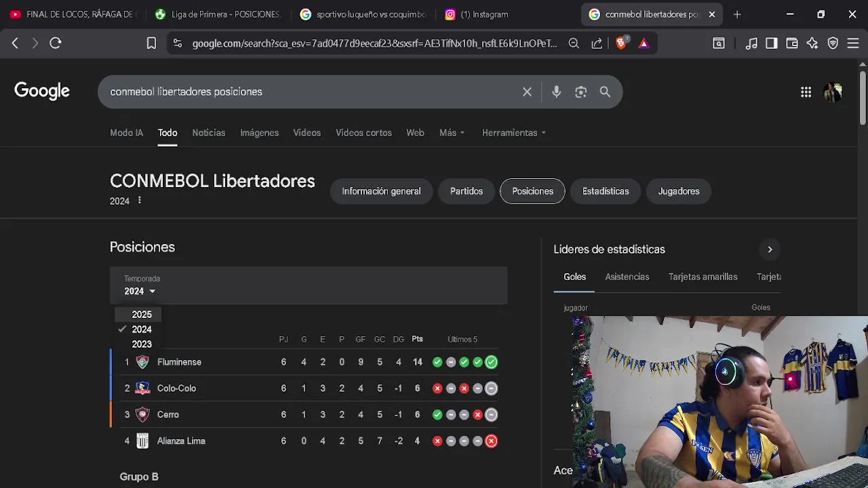Open Información general section
The height and width of the screenshot is (488, 868).
point(381,191)
